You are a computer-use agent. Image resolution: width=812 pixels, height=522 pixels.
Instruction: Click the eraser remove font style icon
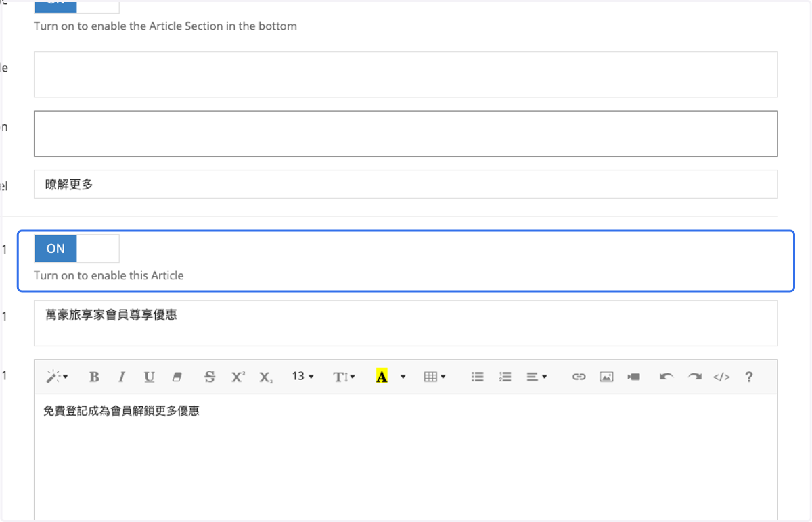click(177, 377)
